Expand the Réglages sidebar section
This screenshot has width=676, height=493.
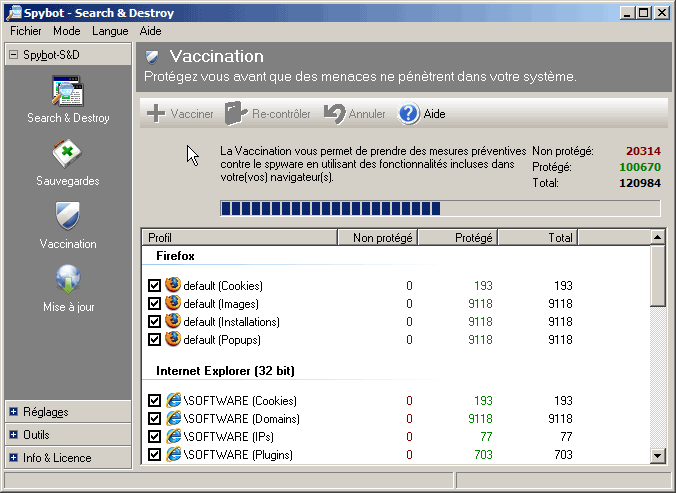point(14,412)
